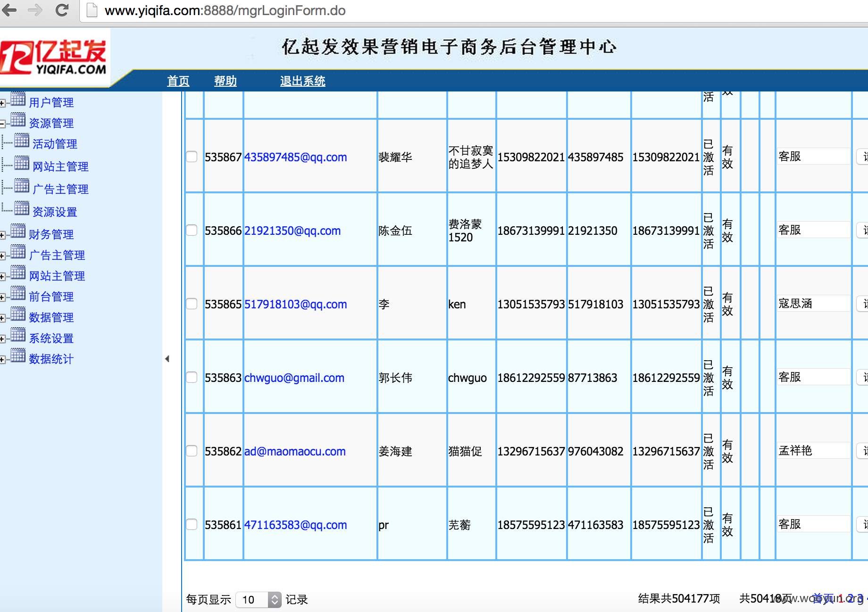Expand the 数据管理 tree node

[x=2, y=318]
